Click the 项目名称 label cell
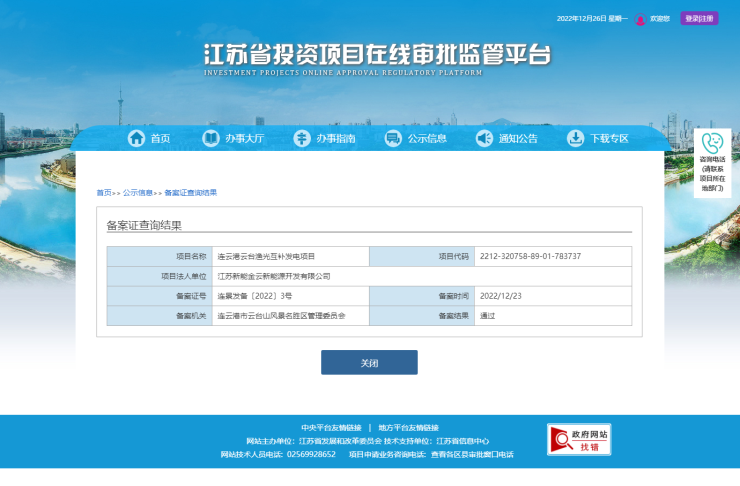 [x=160, y=256]
